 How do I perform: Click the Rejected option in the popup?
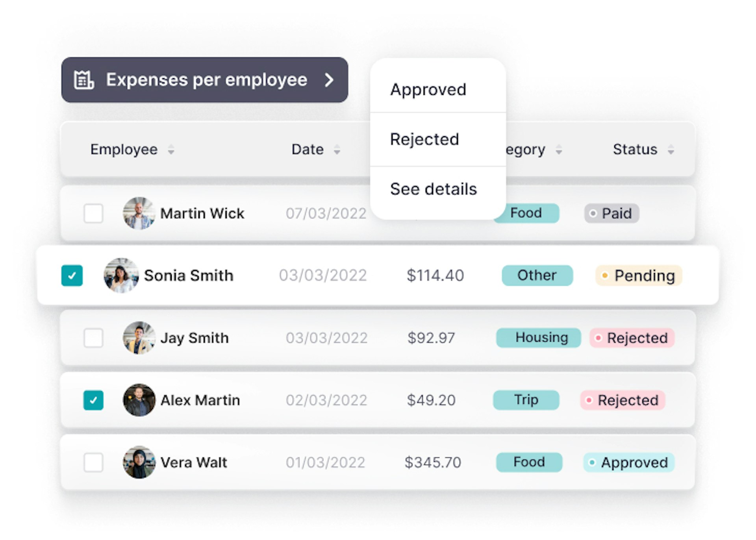pos(424,139)
